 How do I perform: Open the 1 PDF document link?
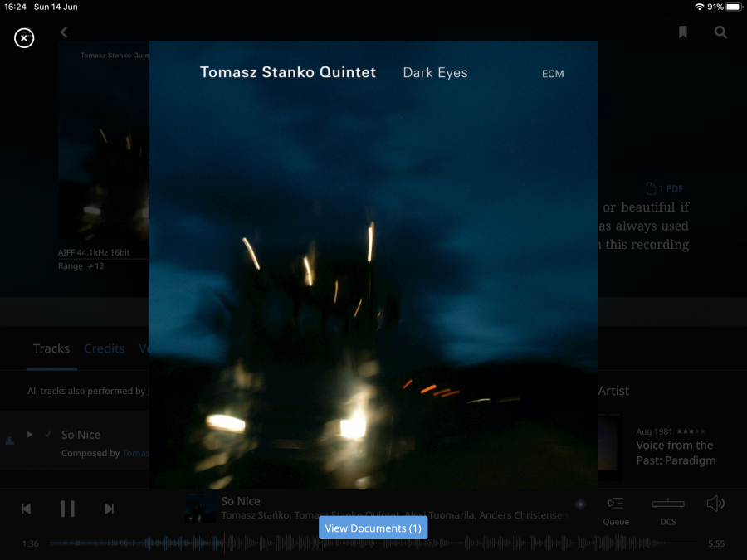(665, 188)
